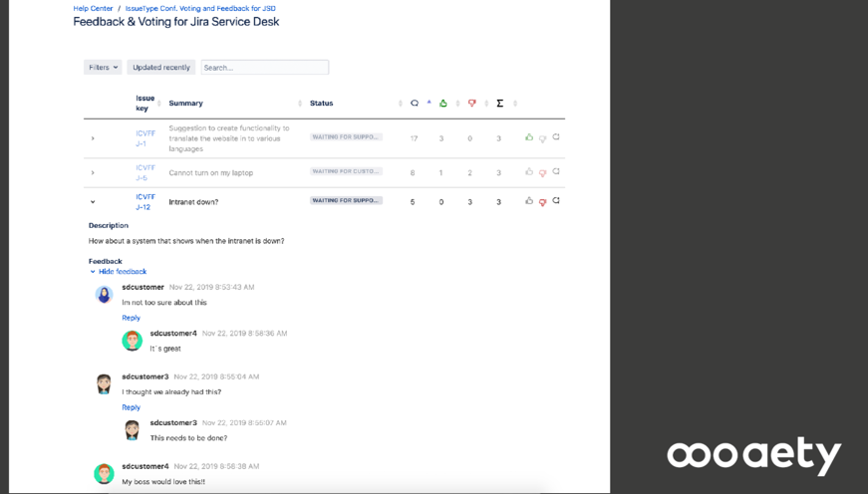Click sdcustomer avatar on first feedback comment

tap(104, 294)
